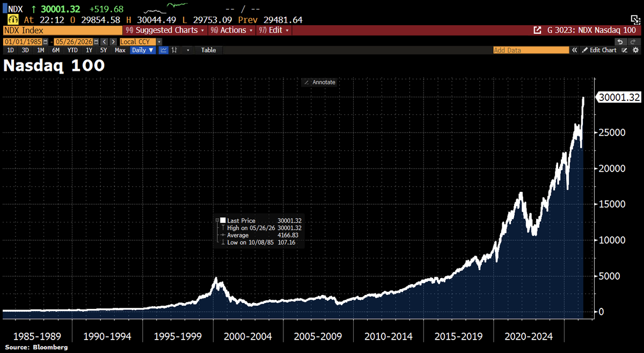644x353 pixels.
Task: Click the 1985-1989 axis label
Action: (x=37, y=337)
